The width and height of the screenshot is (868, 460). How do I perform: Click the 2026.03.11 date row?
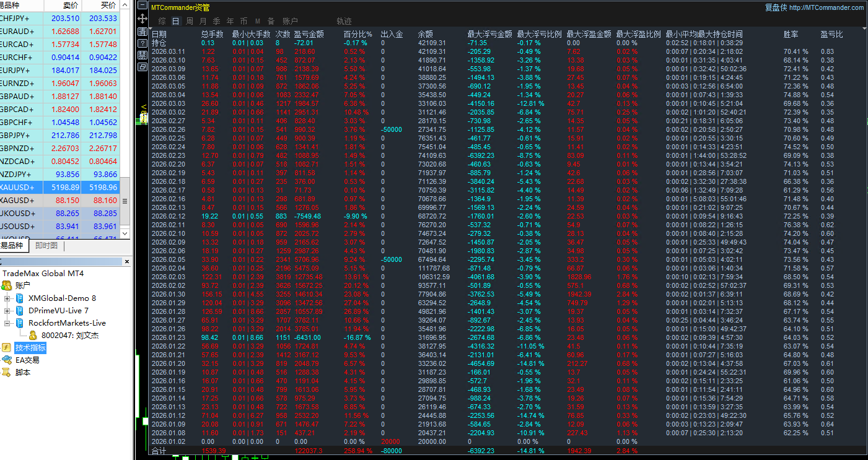[x=168, y=51]
